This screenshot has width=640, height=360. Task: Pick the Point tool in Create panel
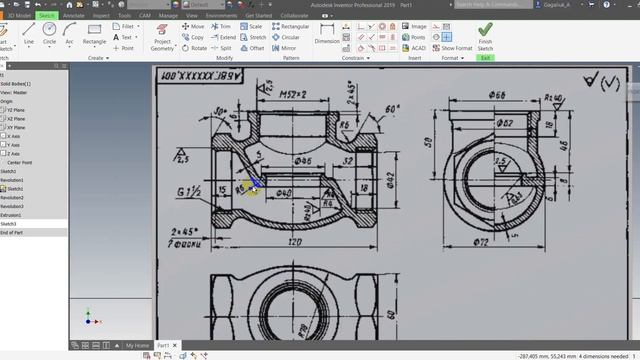pos(123,48)
